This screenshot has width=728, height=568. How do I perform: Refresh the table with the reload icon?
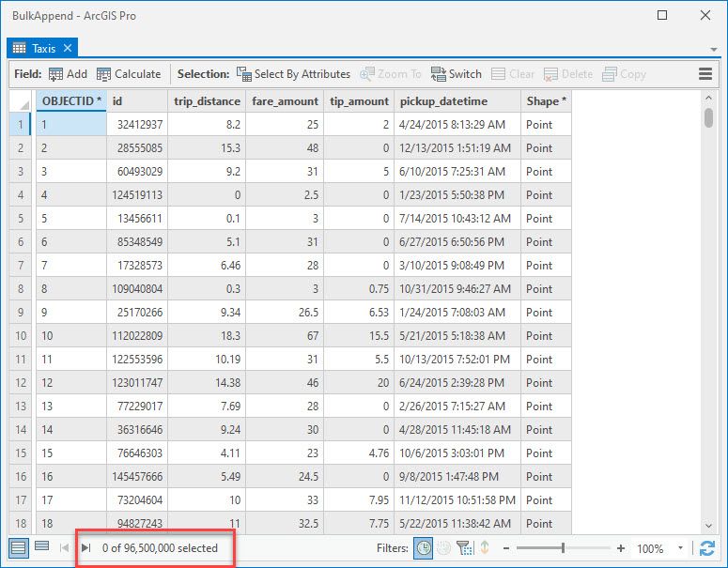[707, 548]
